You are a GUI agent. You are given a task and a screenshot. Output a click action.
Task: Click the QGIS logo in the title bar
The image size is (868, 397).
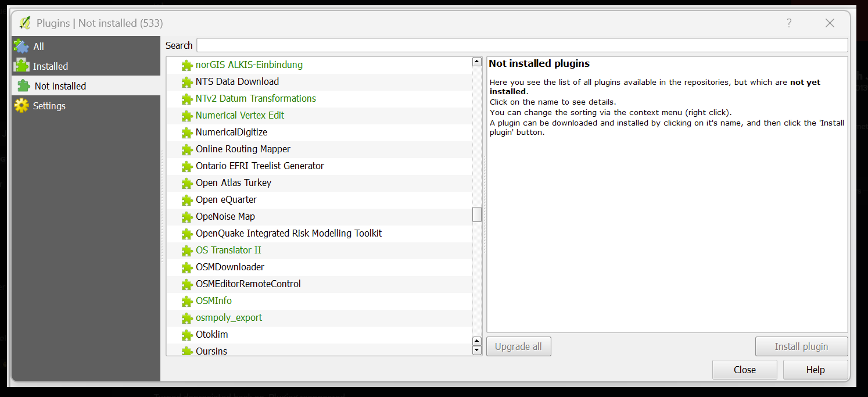click(x=24, y=23)
